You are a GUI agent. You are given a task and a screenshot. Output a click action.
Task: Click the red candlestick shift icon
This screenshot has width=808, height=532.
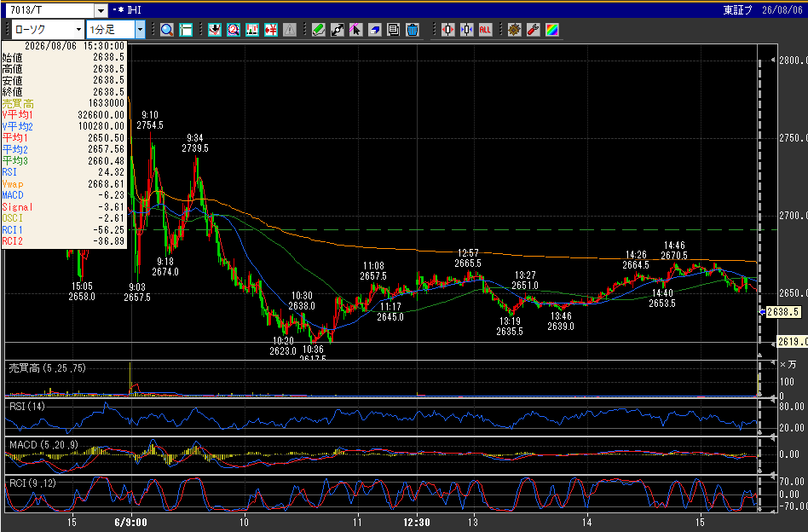(x=447, y=30)
